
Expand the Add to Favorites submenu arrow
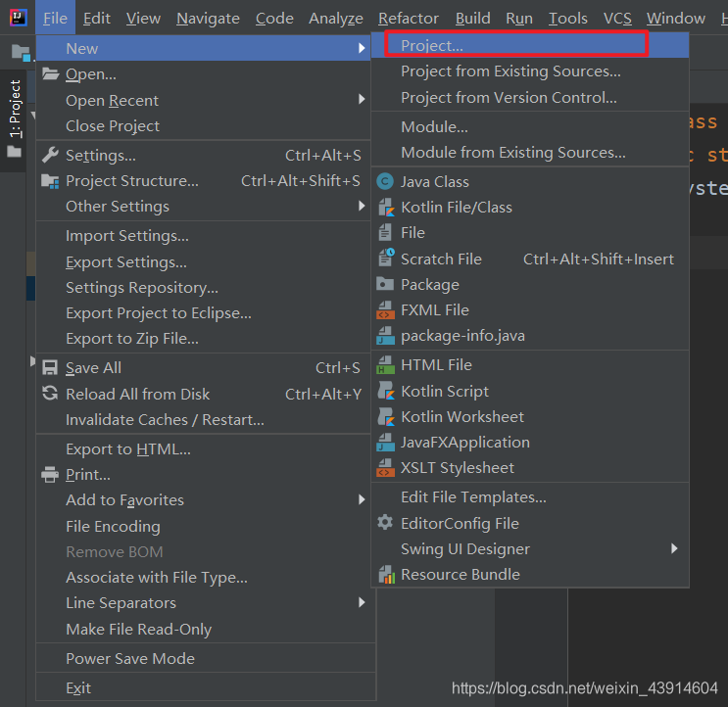click(362, 499)
